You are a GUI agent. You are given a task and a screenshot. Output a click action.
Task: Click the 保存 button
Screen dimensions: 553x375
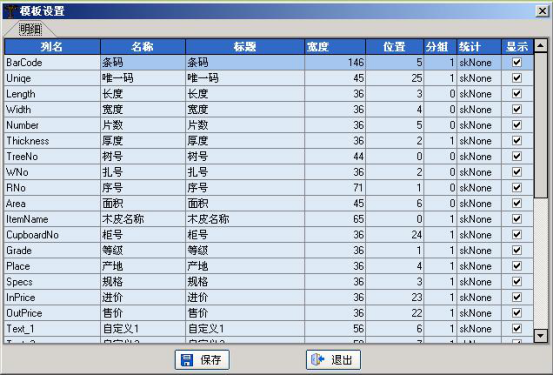[202, 360]
